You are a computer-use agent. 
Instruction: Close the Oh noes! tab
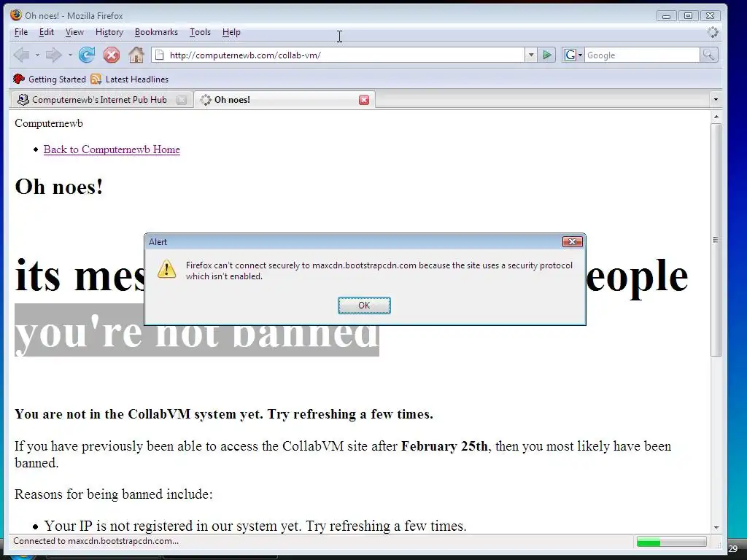364,99
